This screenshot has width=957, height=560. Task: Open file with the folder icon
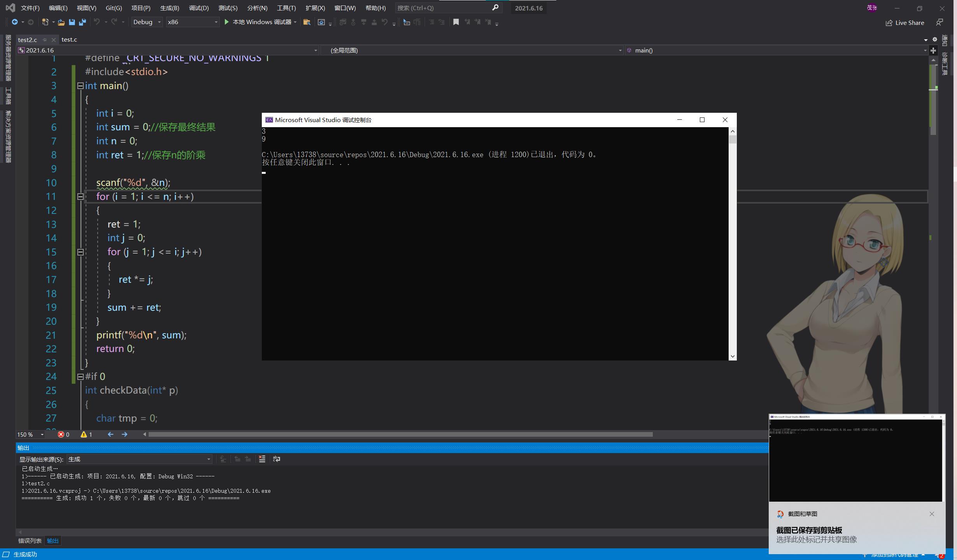(61, 22)
